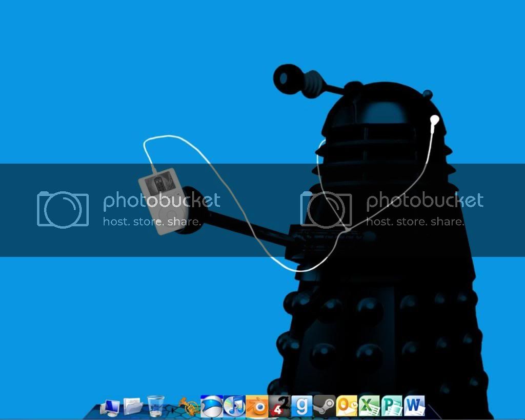
Task: Launch Microsoft Excel
Action: tap(369, 406)
